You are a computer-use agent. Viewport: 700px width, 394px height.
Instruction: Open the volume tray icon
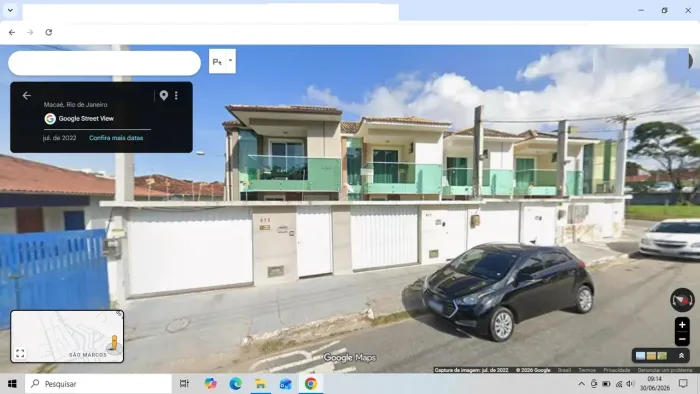point(630,384)
